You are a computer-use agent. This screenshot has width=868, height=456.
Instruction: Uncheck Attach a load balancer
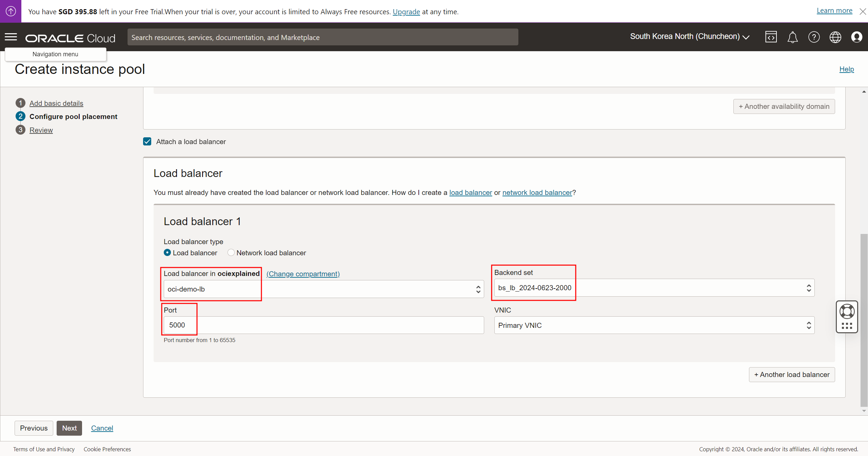pyautogui.click(x=147, y=142)
